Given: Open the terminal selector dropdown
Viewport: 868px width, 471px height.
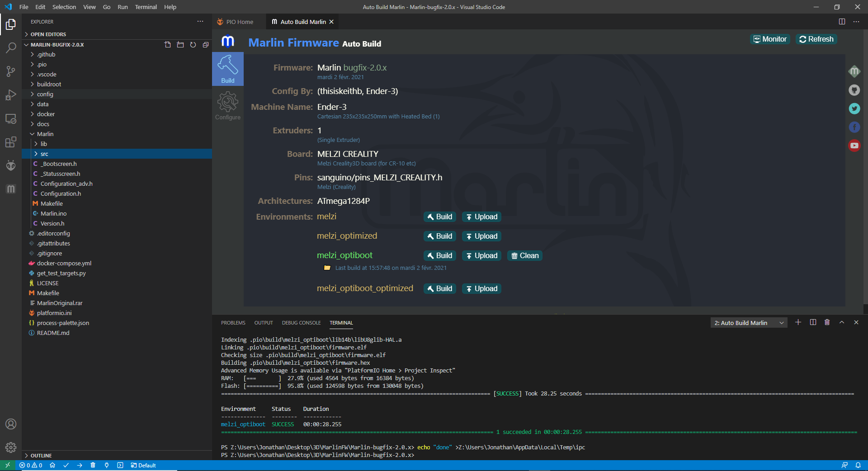Looking at the screenshot, I should point(749,323).
